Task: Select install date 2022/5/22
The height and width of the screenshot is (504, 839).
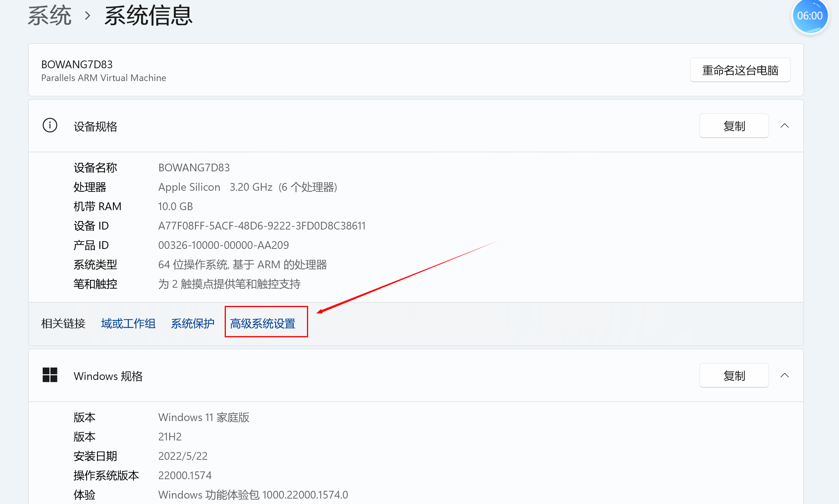Action: pos(183,456)
